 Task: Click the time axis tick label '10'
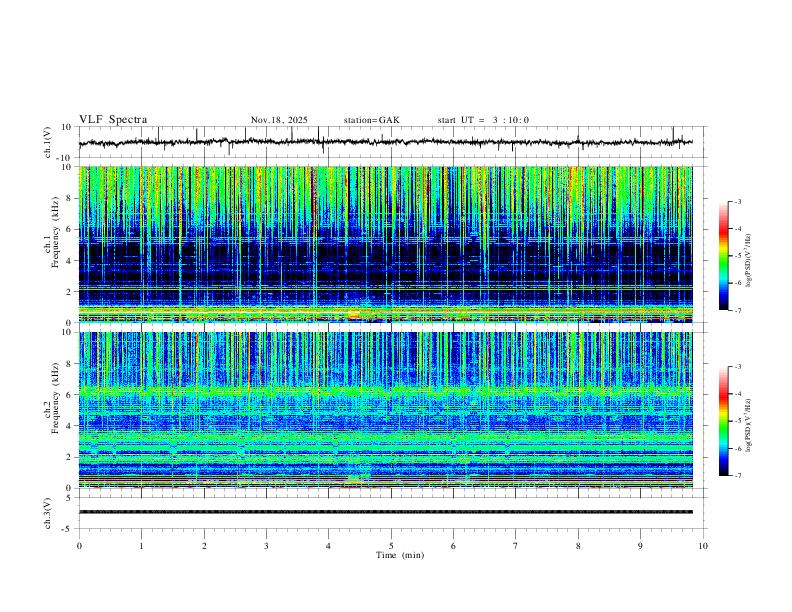(703, 546)
